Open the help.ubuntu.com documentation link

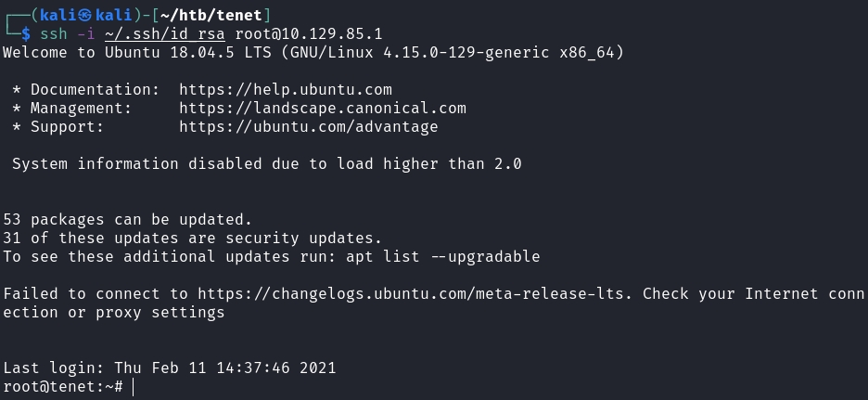pos(286,90)
